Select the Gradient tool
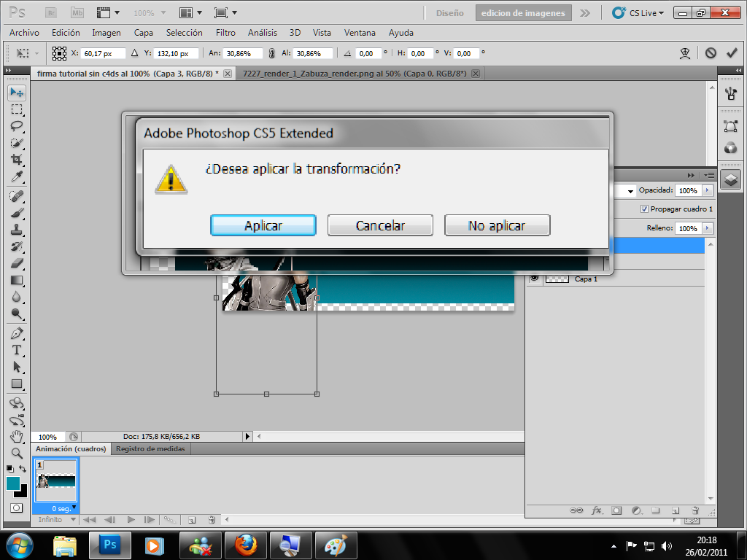This screenshot has height=560, width=747. tap(17, 280)
